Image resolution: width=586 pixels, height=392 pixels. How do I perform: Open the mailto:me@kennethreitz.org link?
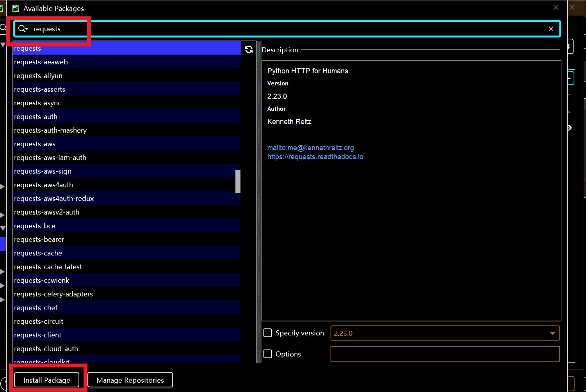[x=310, y=148]
